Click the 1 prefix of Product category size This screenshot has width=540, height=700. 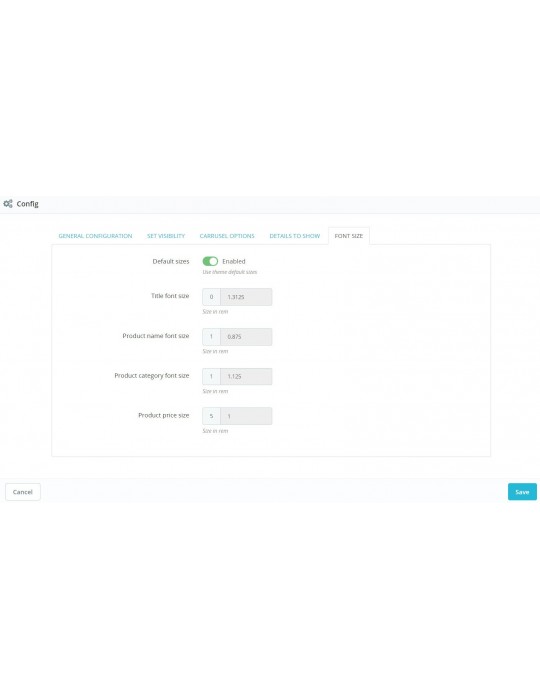pyautogui.click(x=211, y=376)
